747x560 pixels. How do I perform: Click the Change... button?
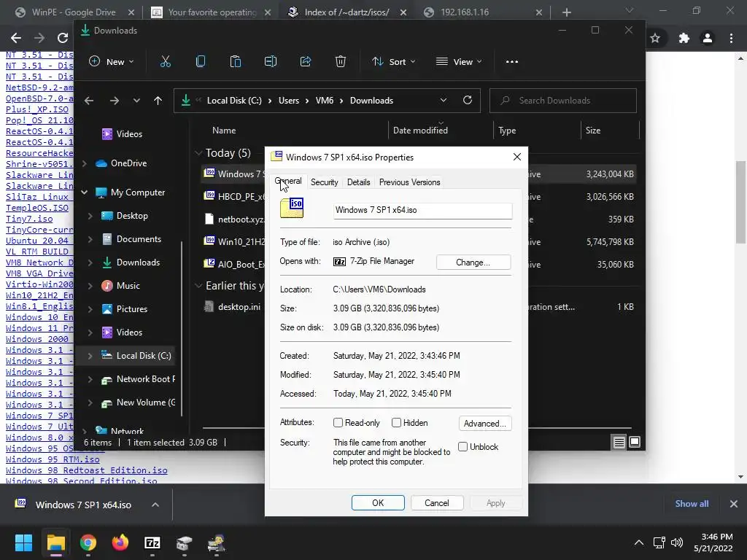473,262
